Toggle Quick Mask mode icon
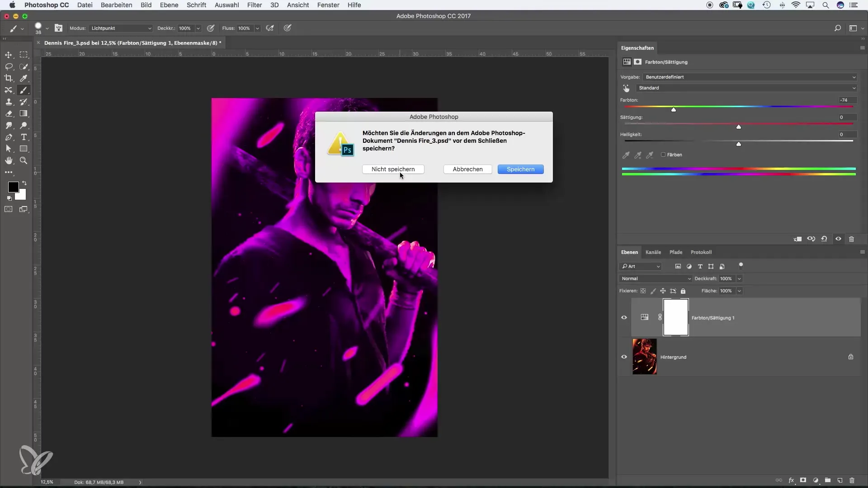Screen dimensions: 868x488 coord(9,209)
